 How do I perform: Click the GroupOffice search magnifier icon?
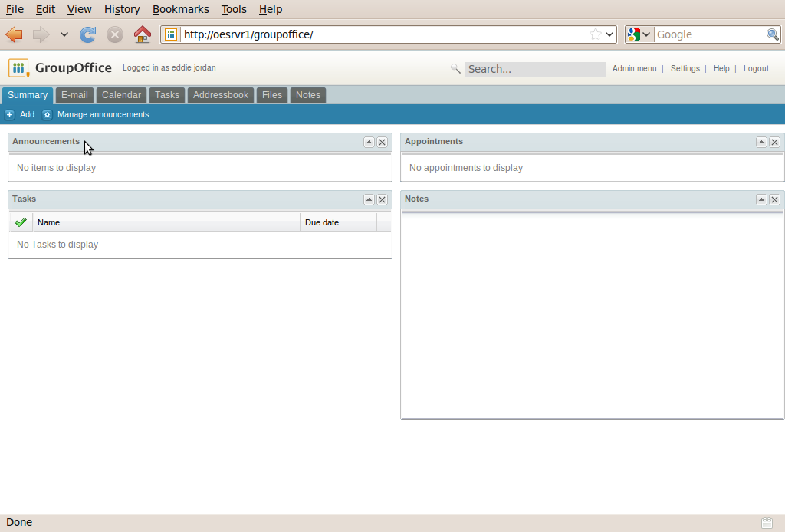(455, 68)
